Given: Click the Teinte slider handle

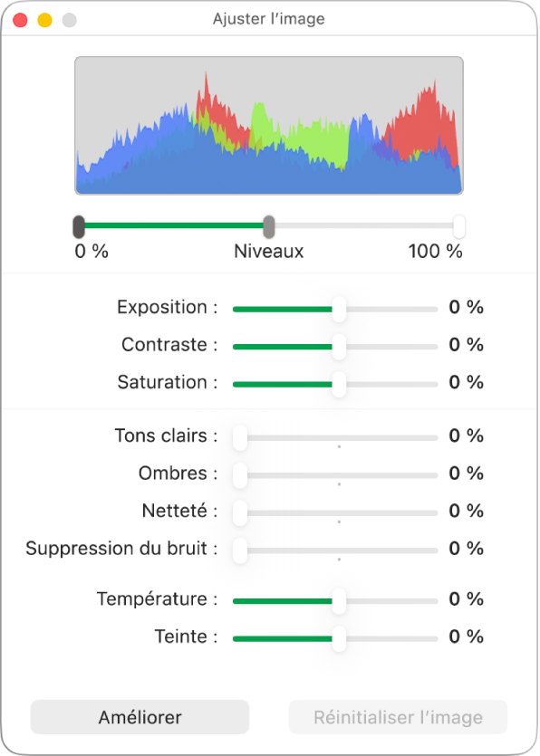Looking at the screenshot, I should pos(339,639).
